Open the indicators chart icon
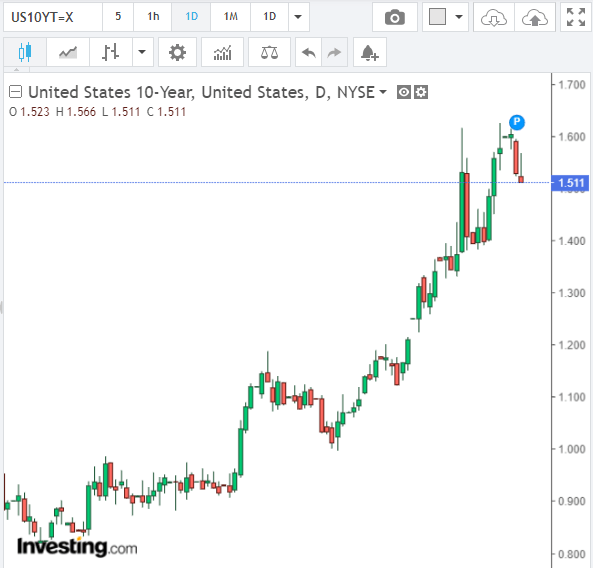Image resolution: width=593 pixels, height=568 pixels. (x=222, y=52)
